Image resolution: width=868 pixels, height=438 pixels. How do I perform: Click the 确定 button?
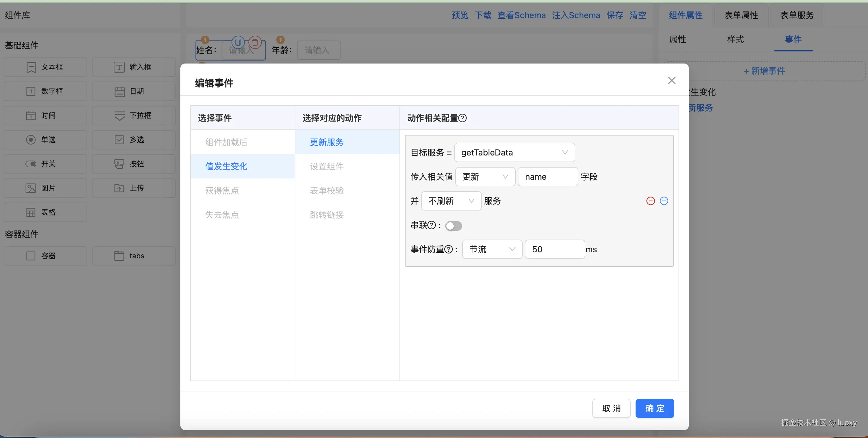[654, 408]
